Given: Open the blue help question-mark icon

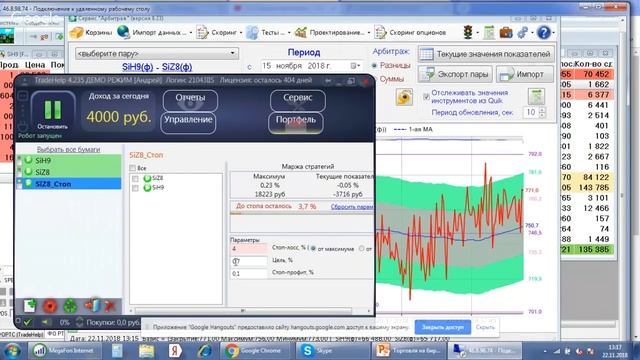Looking at the screenshot, I should tap(544, 32).
